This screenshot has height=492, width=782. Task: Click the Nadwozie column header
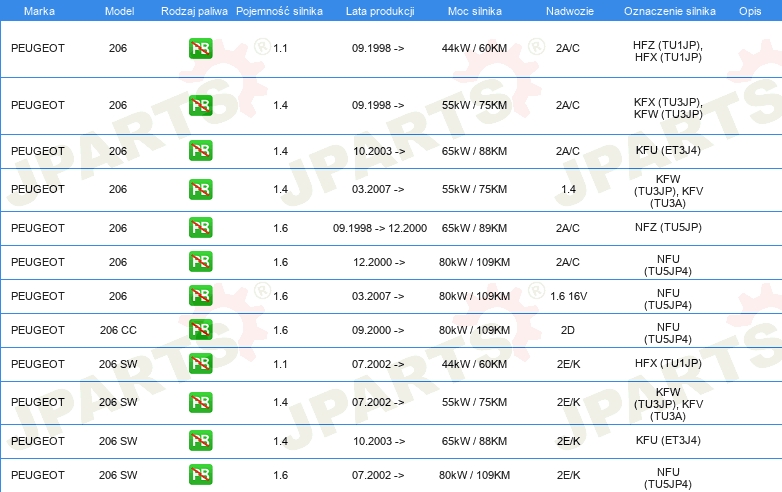tap(570, 11)
